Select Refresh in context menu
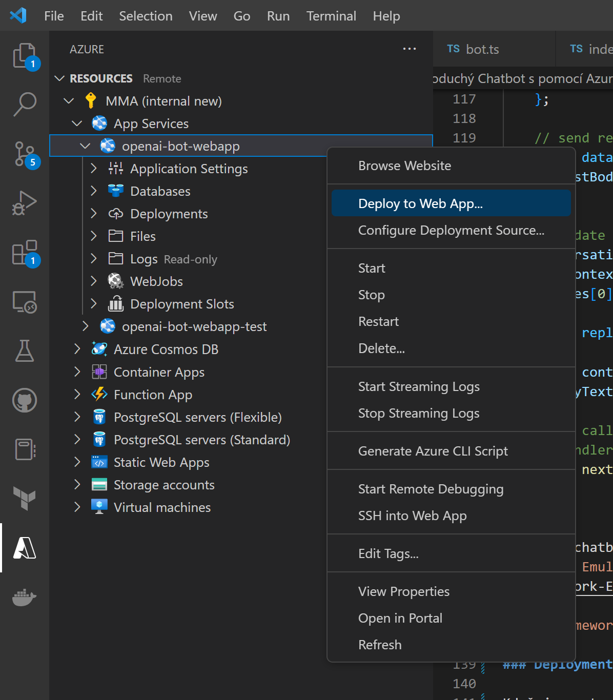Image resolution: width=613 pixels, height=700 pixels. pos(451,645)
